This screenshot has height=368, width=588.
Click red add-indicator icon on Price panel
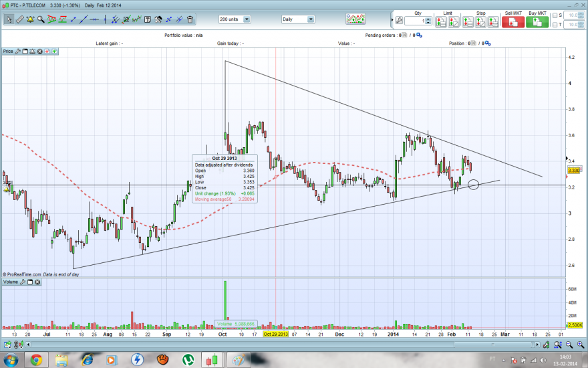pyautogui.click(x=47, y=51)
